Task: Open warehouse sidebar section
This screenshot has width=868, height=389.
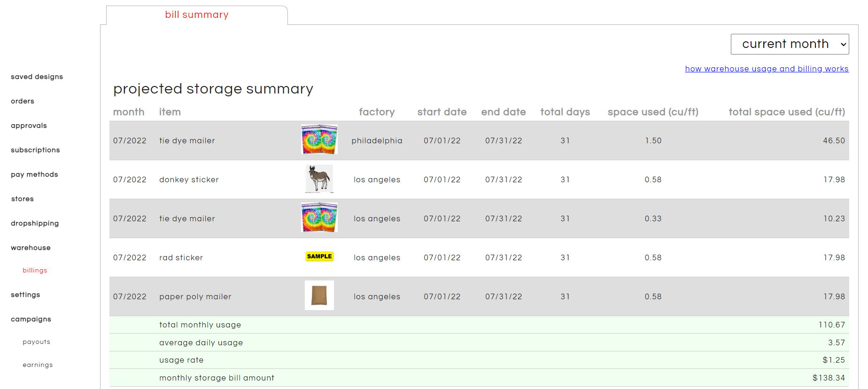Action: click(31, 248)
